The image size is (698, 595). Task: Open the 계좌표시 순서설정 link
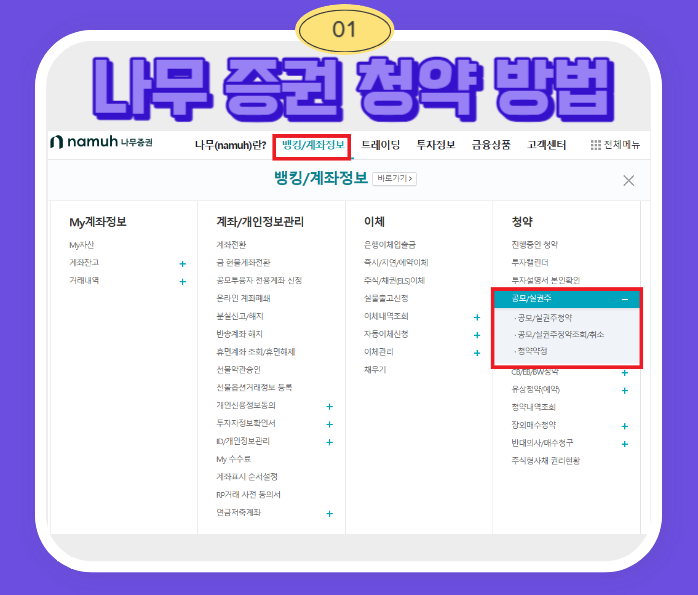pos(247,477)
